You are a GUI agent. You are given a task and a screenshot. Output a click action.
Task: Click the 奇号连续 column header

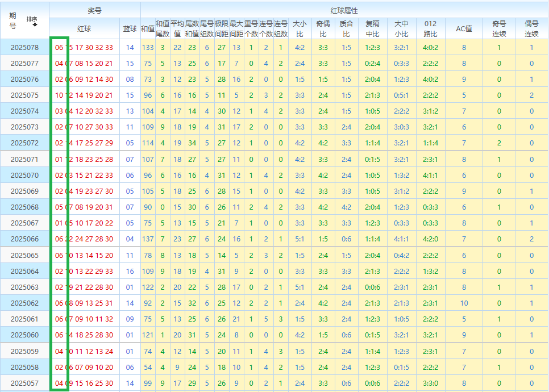point(499,29)
